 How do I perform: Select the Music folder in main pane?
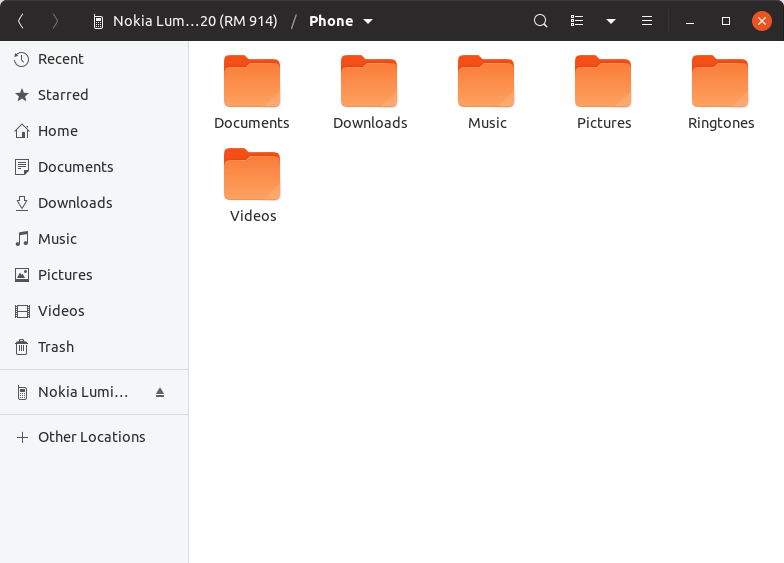click(x=486, y=82)
